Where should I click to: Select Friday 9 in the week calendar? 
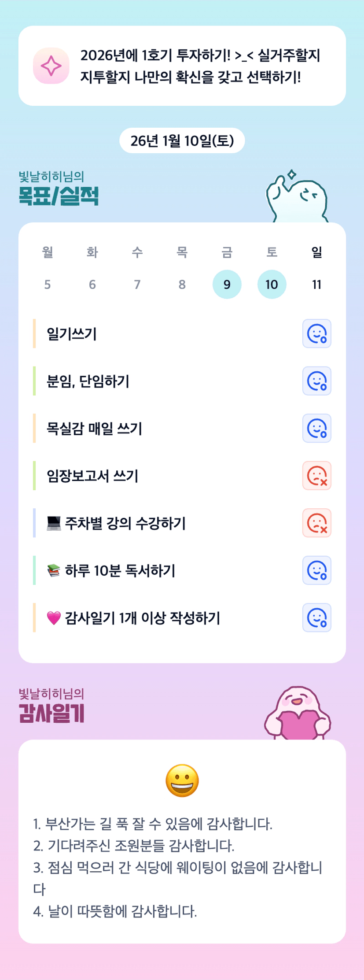pyautogui.click(x=227, y=285)
